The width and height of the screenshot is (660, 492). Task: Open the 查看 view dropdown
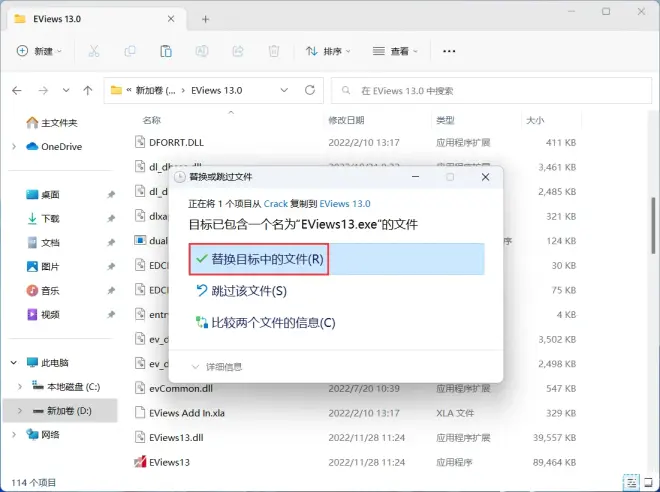[395, 51]
